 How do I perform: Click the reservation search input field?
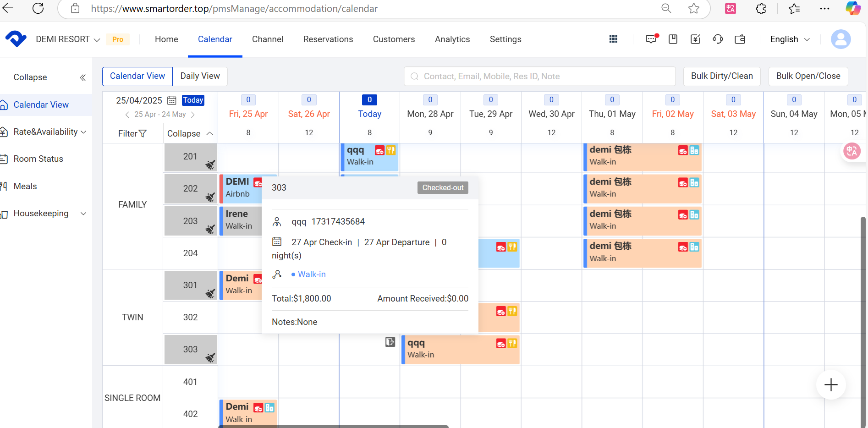click(x=539, y=76)
